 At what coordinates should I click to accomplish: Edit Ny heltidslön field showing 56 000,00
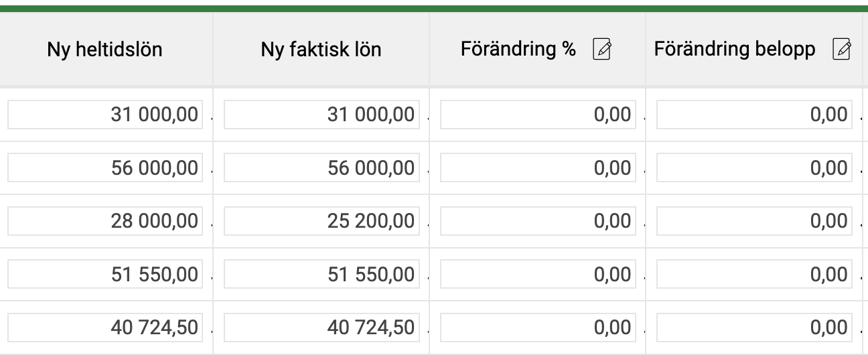click(x=105, y=167)
